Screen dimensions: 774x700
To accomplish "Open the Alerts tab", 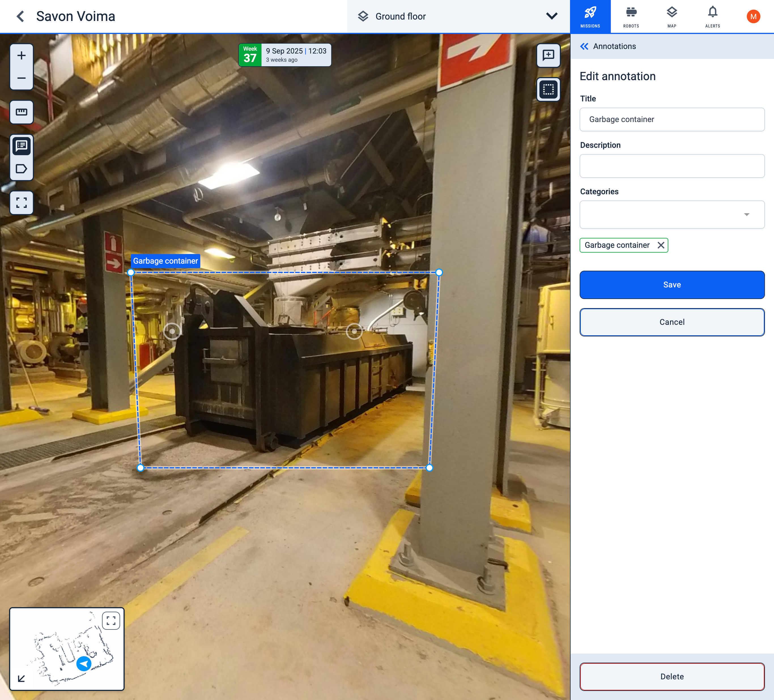I will [x=712, y=16].
